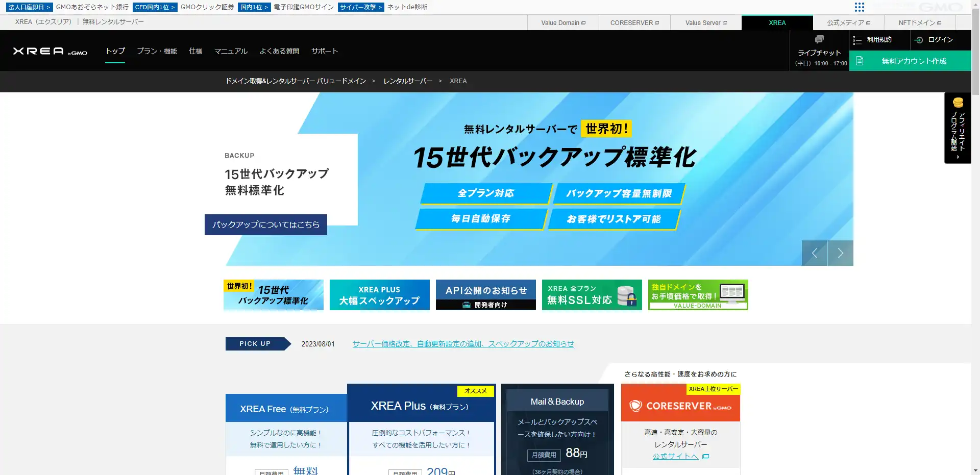Viewport: 980px width, 475px height.
Task: Click バックアップについてはこちら button
Action: 266,224
